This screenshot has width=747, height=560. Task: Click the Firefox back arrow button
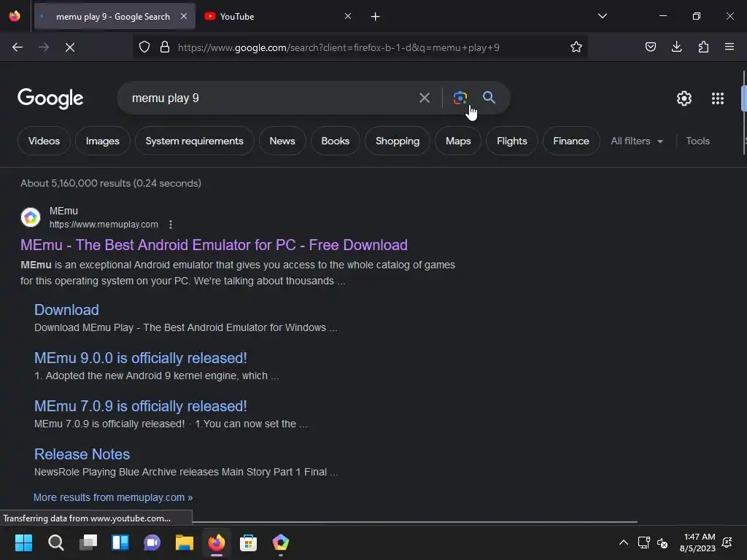[x=18, y=47]
